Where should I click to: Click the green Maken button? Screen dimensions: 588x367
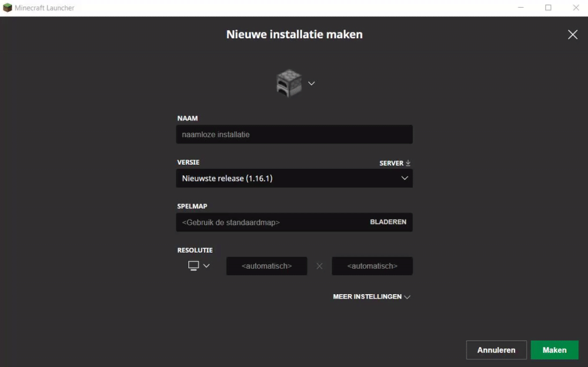pyautogui.click(x=554, y=350)
